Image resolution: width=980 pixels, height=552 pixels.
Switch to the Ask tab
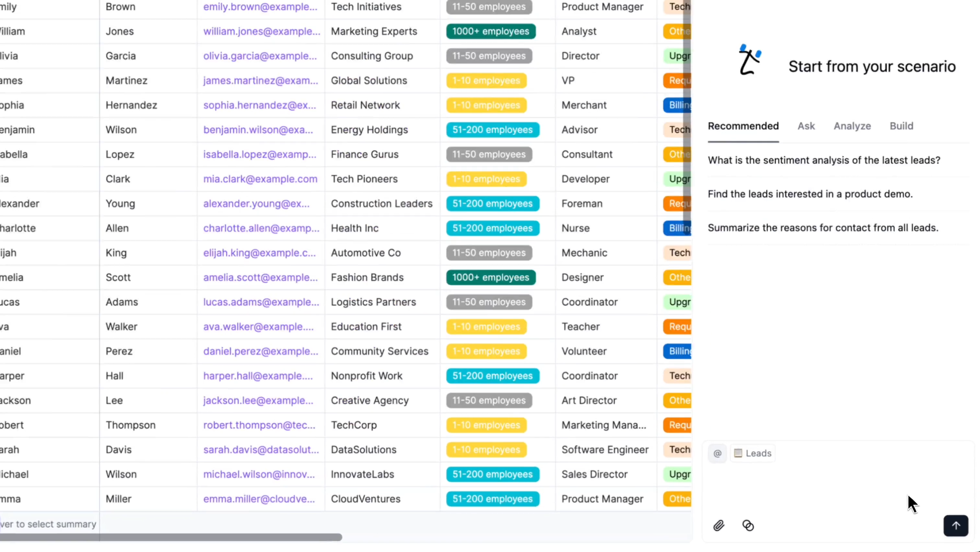[806, 126]
